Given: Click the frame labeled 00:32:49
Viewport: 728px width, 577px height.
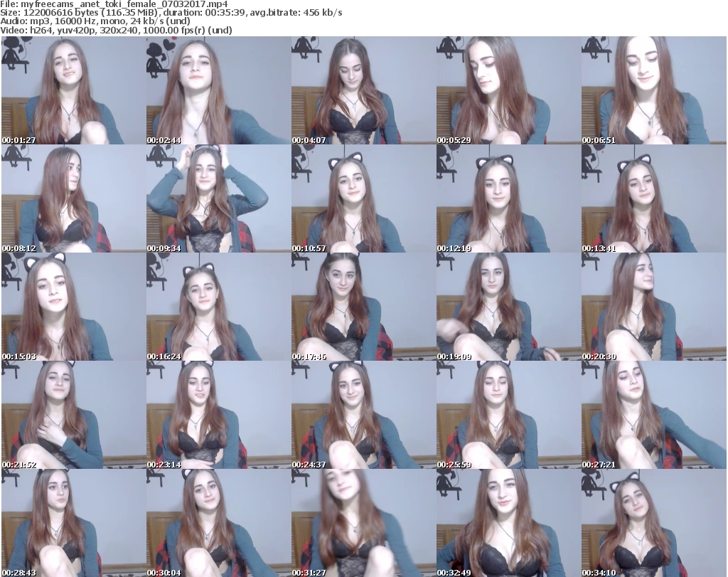Looking at the screenshot, I should [508, 523].
